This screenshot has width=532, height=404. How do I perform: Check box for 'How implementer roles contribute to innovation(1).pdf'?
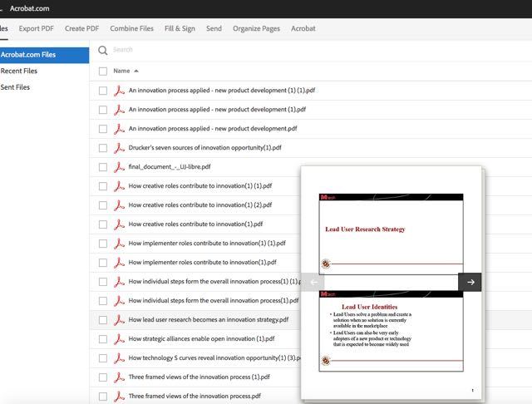[103, 263]
